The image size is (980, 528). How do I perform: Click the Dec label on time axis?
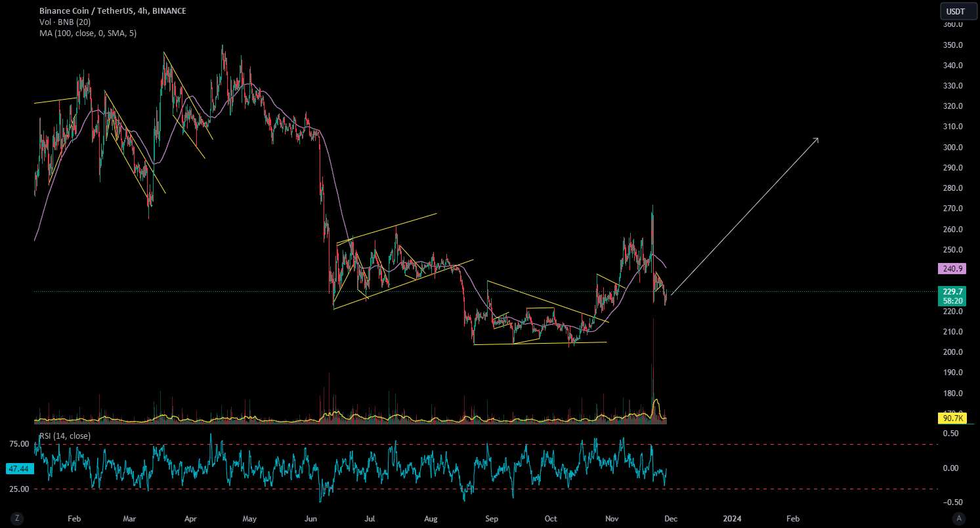point(670,518)
